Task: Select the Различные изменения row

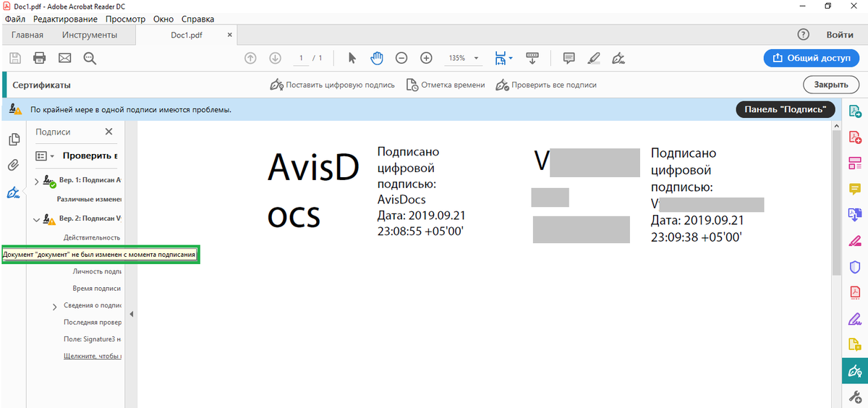Action: (89, 198)
